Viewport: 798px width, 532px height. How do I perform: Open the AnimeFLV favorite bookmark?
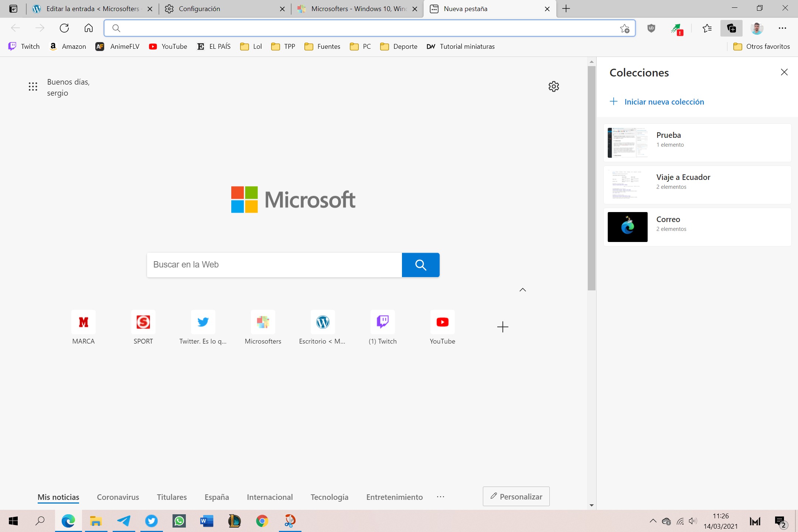click(117, 47)
